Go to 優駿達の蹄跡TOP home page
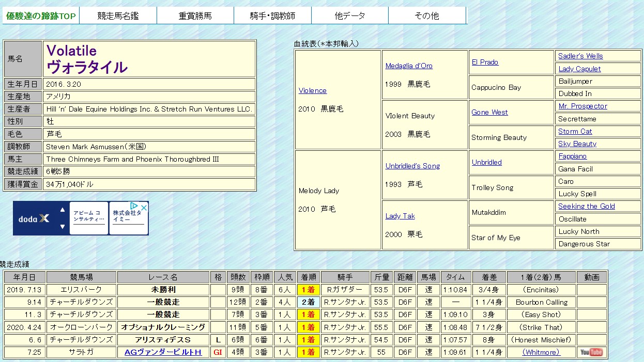The height and width of the screenshot is (362, 644). pos(41,16)
